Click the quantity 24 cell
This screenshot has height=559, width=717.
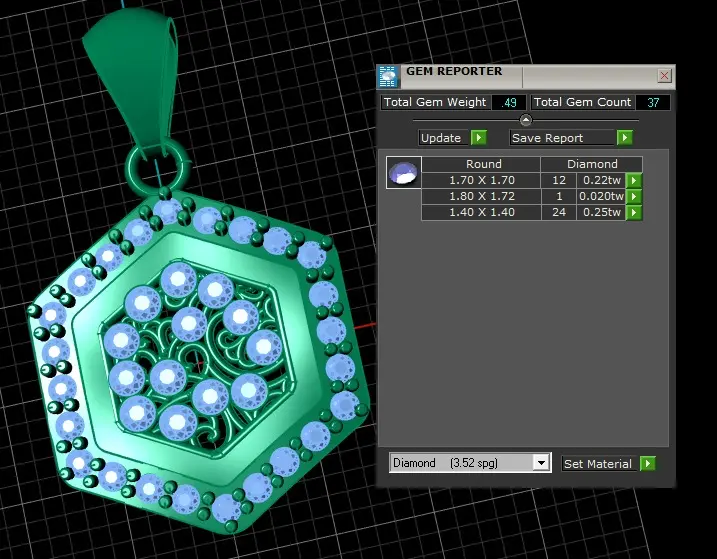click(x=559, y=212)
